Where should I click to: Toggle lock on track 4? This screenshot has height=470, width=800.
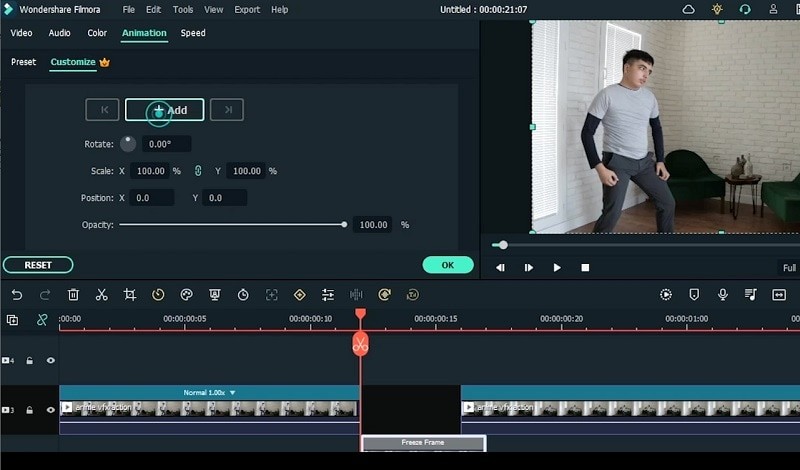[30, 361]
